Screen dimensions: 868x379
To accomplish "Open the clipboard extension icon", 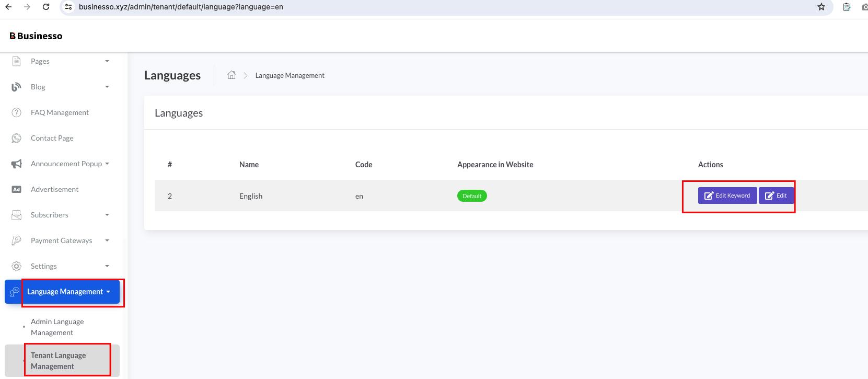I will tap(847, 7).
